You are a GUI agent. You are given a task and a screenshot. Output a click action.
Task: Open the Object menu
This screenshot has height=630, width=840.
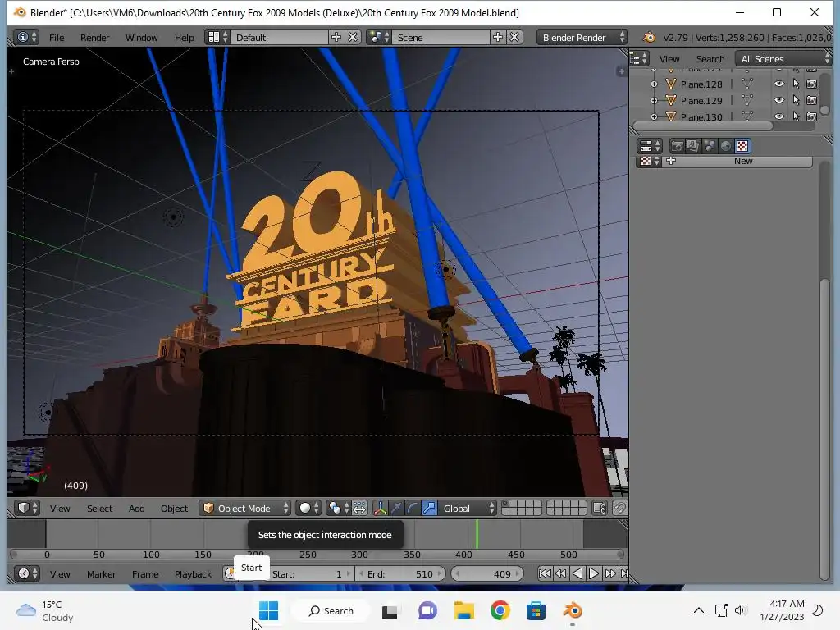174,509
